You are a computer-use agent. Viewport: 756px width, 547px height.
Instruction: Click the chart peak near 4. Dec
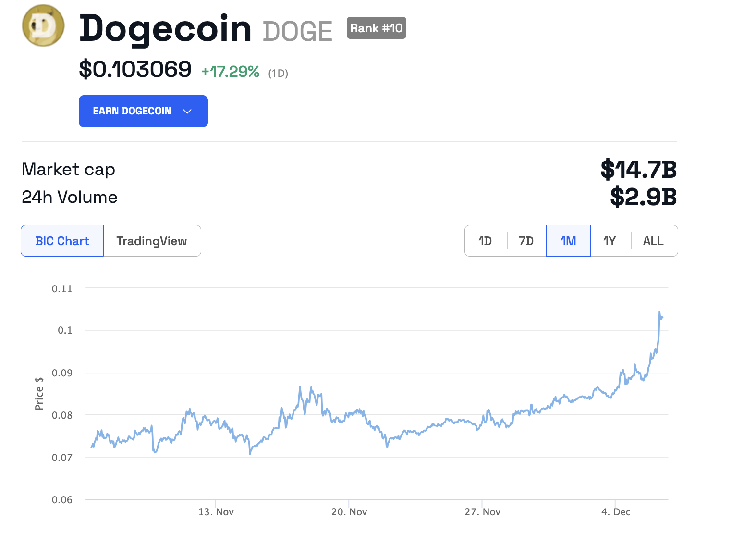point(659,312)
